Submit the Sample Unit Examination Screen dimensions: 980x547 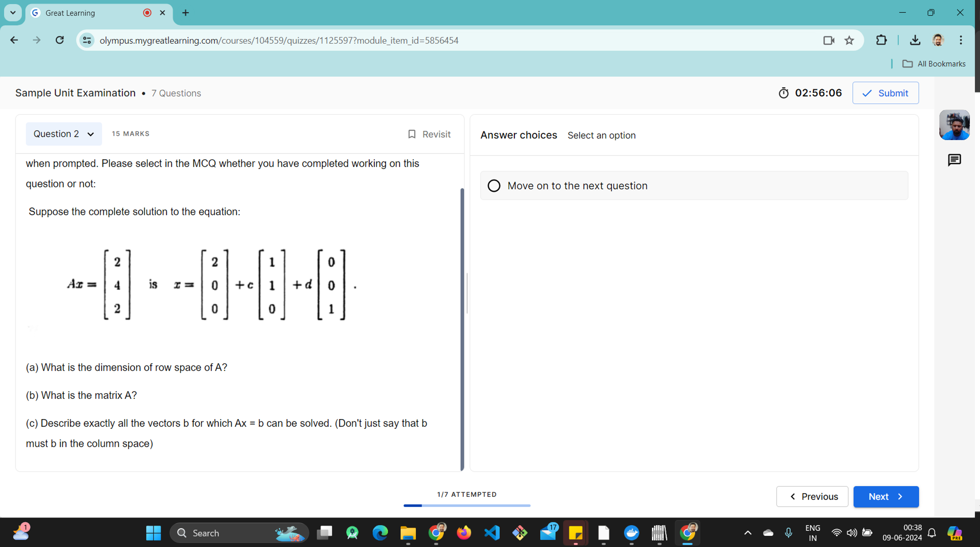coord(885,93)
